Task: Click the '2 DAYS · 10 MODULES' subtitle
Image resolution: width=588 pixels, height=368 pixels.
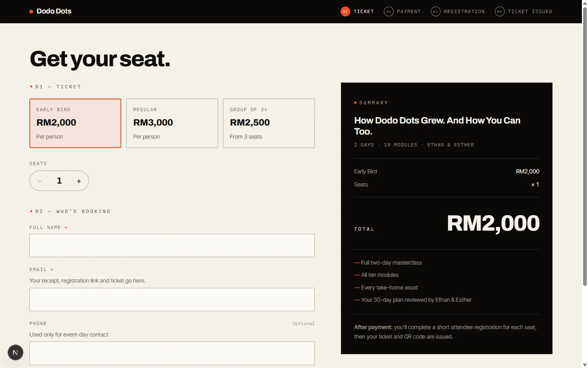Action: (x=414, y=145)
